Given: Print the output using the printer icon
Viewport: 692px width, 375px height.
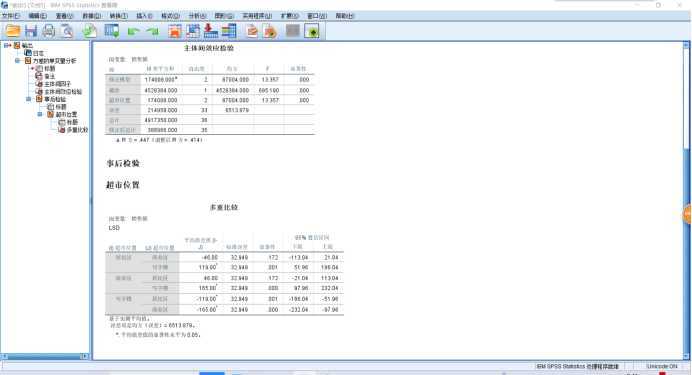Looking at the screenshot, I should (49, 31).
